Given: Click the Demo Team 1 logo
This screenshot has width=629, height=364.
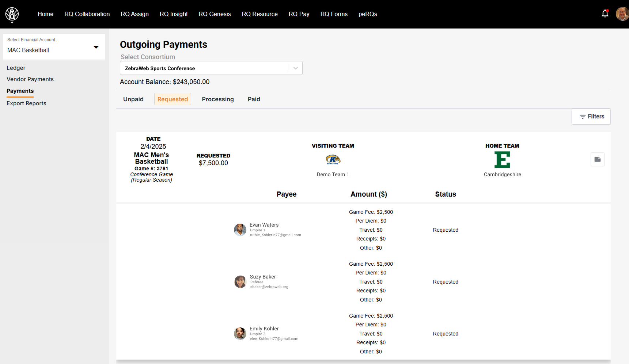Looking at the screenshot, I should pyautogui.click(x=333, y=160).
